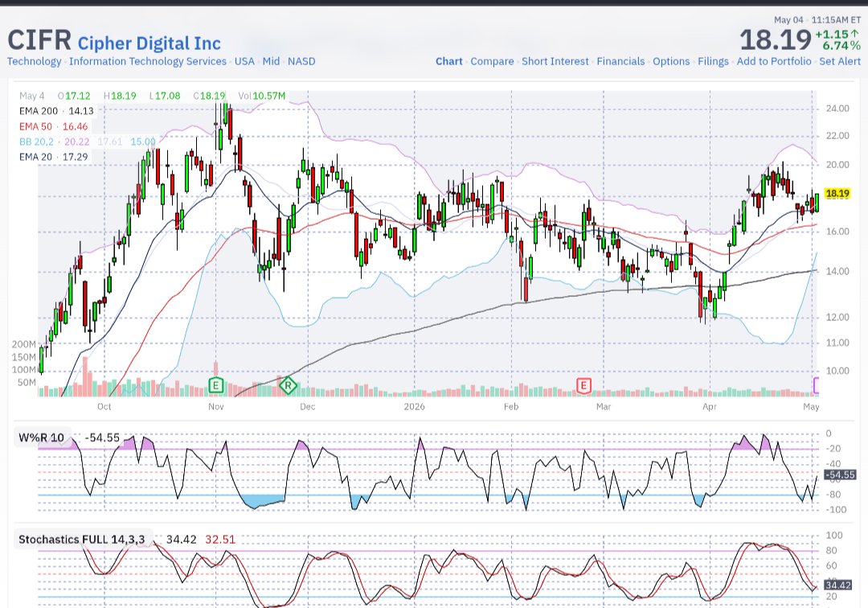Click the NASD exchange link
Screen dimensions: 868x608
pos(301,61)
